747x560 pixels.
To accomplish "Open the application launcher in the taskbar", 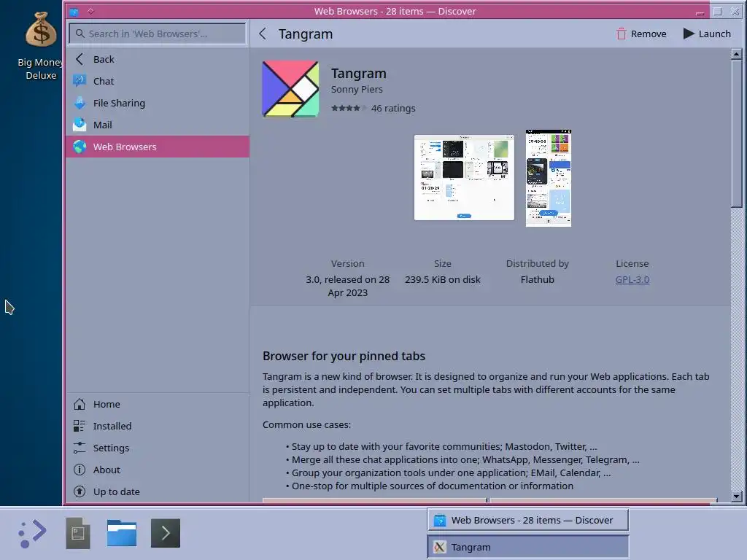I will point(32,533).
